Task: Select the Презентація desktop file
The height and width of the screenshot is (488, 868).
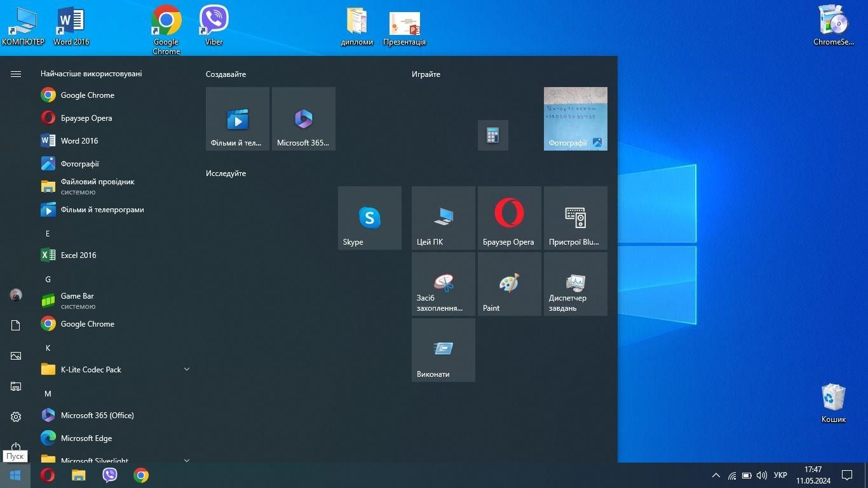Action: click(x=405, y=28)
